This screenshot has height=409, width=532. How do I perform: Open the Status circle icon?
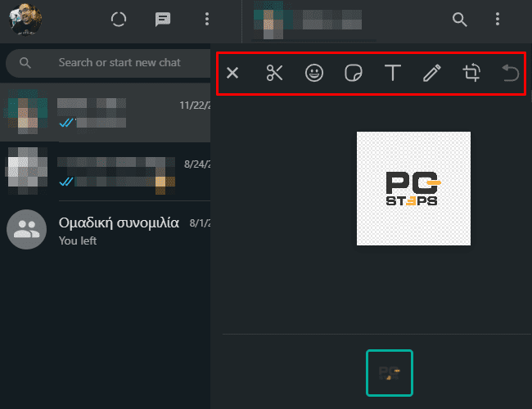tap(119, 20)
